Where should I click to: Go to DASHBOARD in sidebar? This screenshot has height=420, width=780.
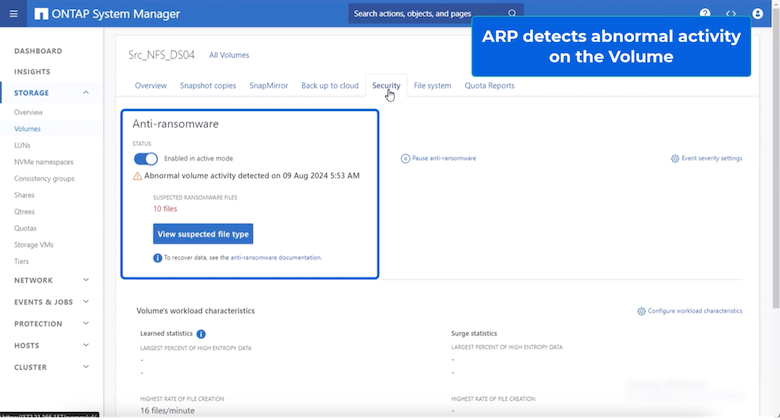tap(38, 51)
